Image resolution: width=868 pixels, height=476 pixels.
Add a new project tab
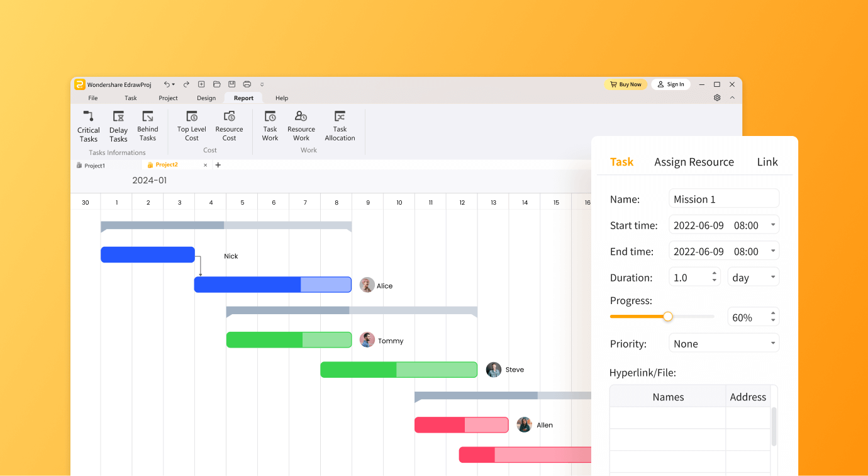218,165
